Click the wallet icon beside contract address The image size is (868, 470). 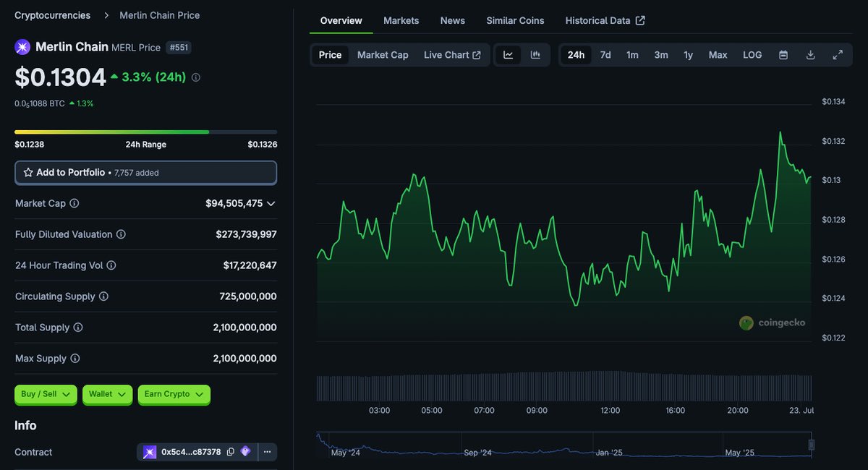pyautogui.click(x=245, y=452)
